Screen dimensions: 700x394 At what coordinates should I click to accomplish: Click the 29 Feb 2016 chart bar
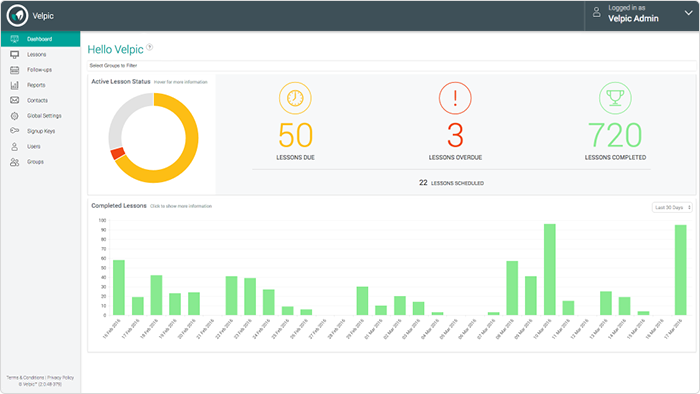point(362,301)
